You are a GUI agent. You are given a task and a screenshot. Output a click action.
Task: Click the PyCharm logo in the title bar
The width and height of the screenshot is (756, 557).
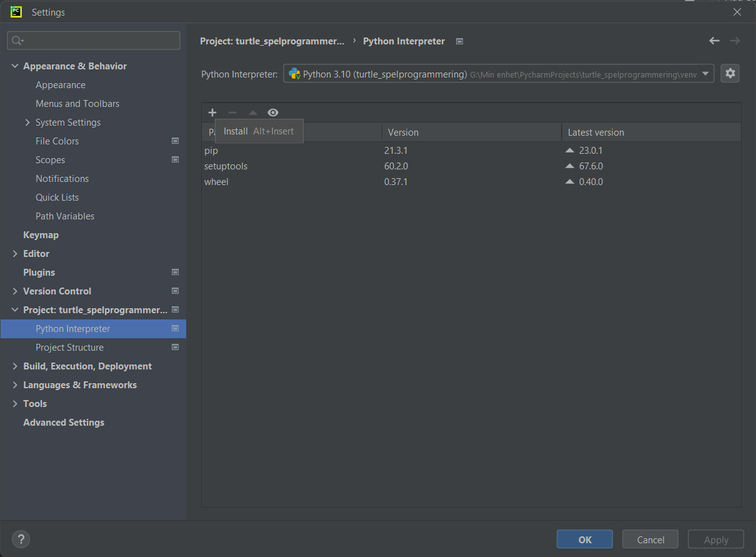pos(16,12)
